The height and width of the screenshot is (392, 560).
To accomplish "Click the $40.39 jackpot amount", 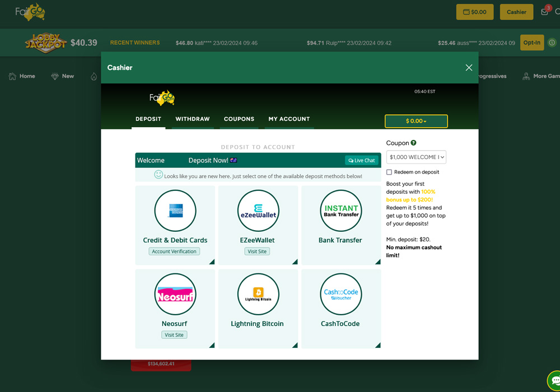I will click(x=84, y=43).
